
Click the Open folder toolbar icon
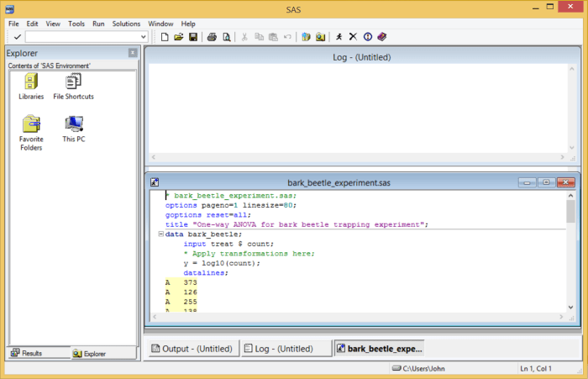(179, 37)
